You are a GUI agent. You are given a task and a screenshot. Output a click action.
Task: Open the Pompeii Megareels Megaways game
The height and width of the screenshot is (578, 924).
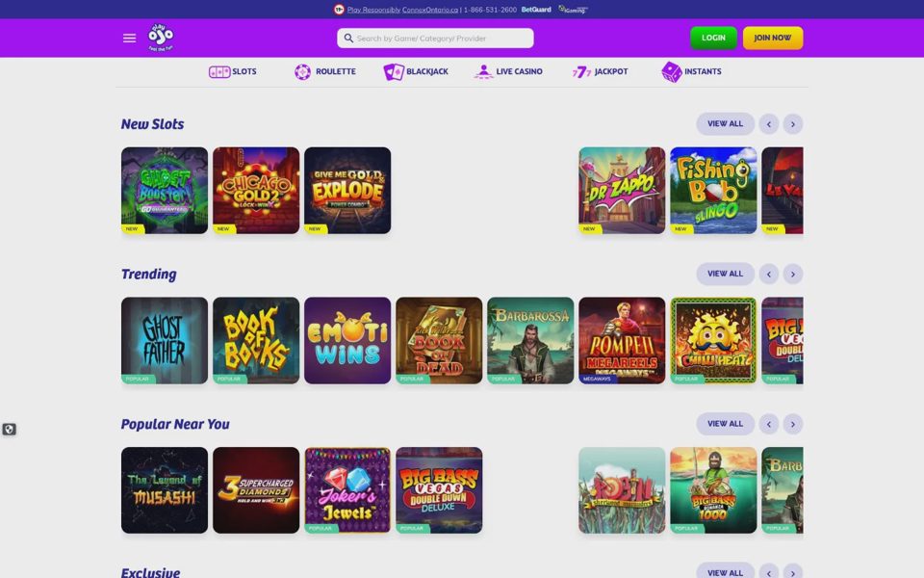coord(622,340)
